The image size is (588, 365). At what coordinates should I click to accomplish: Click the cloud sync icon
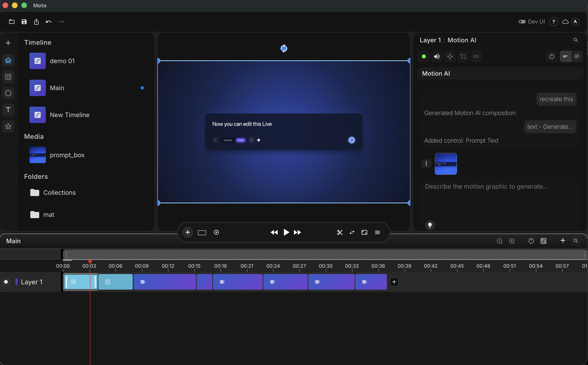pos(565,22)
